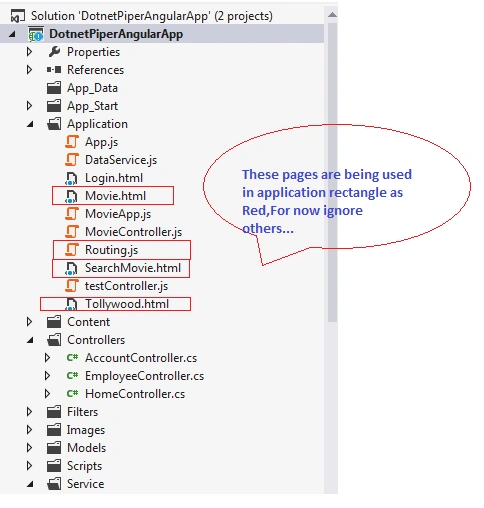The image size is (484, 508).
Task: Click the Scripts folder icon
Action: tap(54, 466)
